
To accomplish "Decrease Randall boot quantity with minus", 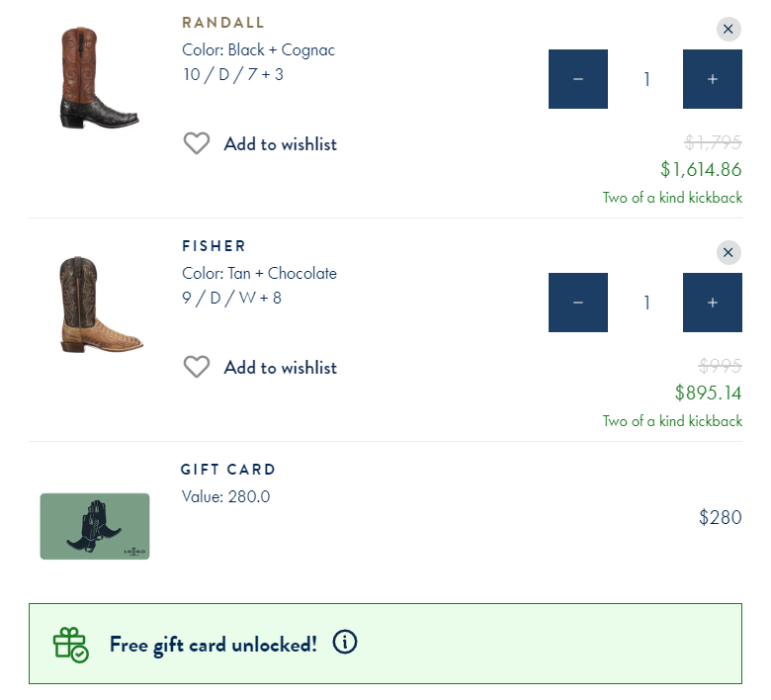I will (578, 79).
